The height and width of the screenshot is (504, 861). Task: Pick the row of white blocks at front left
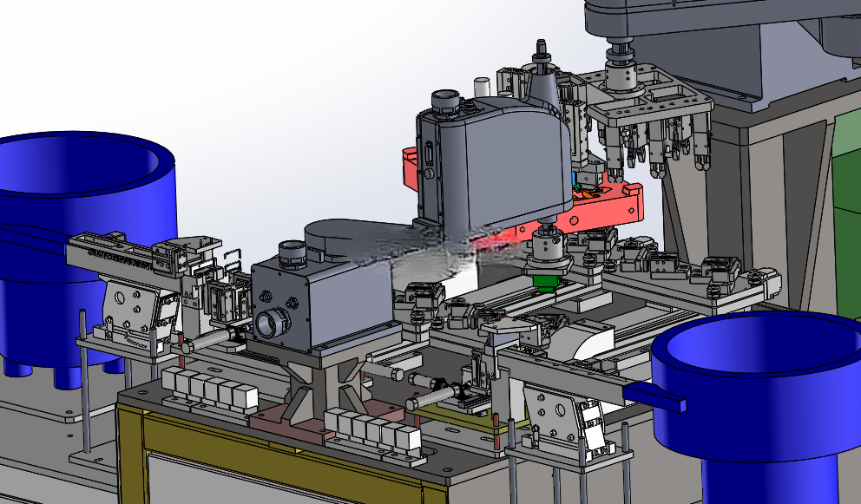[x=210, y=389]
